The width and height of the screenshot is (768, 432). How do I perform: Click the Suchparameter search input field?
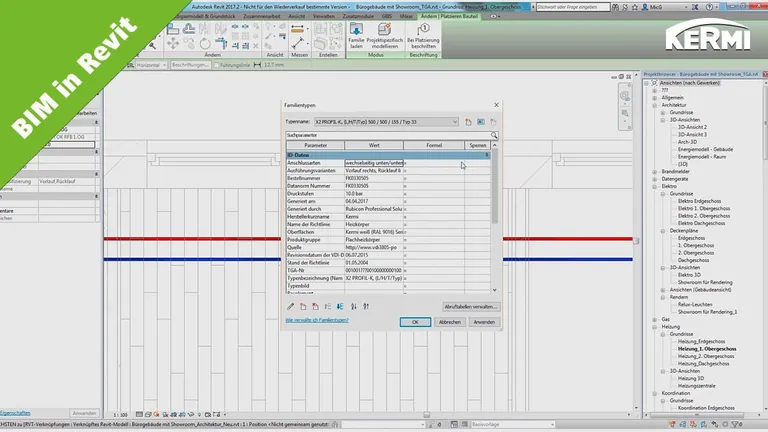click(385, 134)
